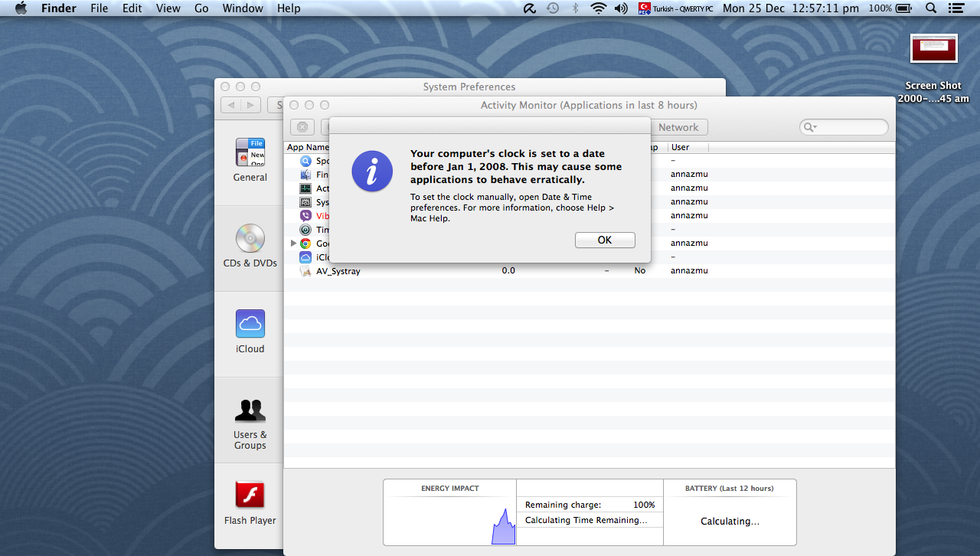Select the Spotlight magnifier icon row
This screenshot has height=556, width=980.
point(305,161)
